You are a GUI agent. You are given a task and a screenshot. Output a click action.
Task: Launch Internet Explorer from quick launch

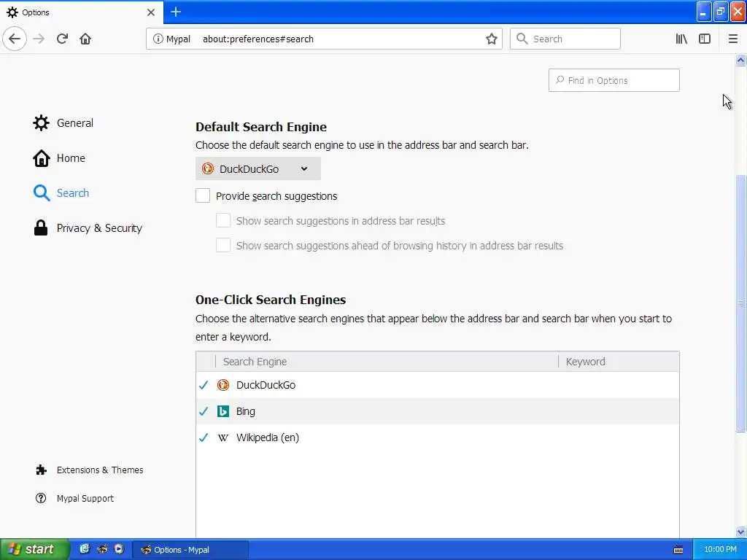point(85,549)
